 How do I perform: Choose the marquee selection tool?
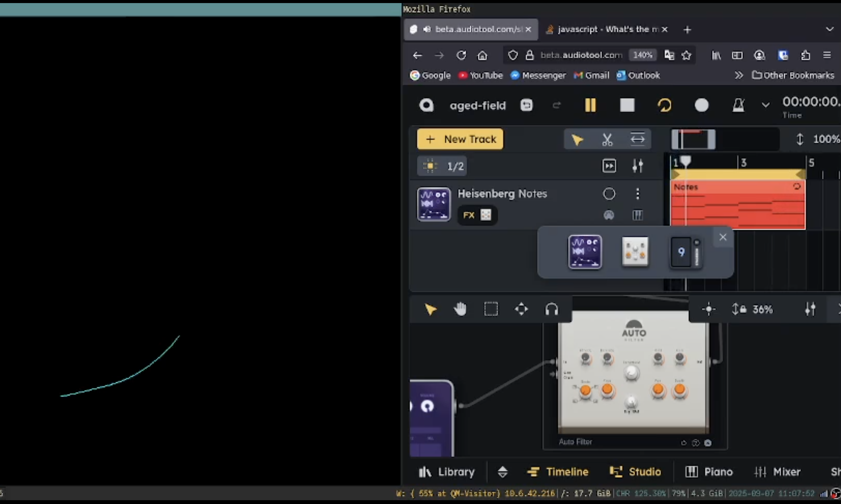point(491,309)
